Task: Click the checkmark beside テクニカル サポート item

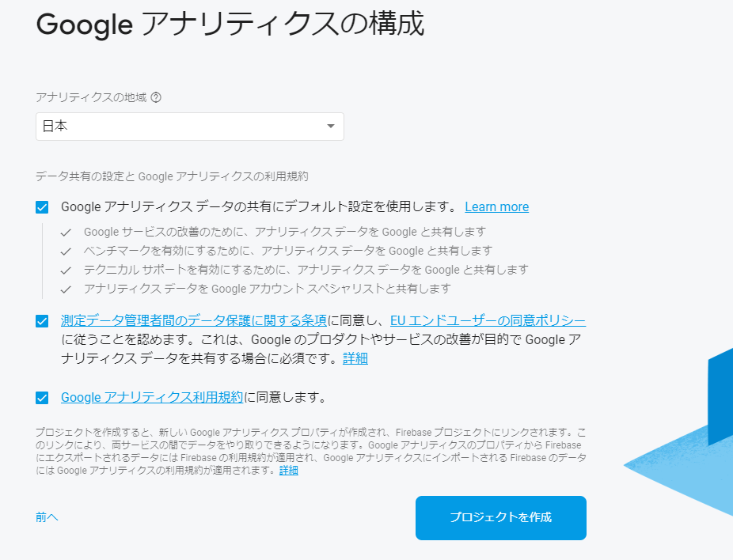Action: (66, 270)
